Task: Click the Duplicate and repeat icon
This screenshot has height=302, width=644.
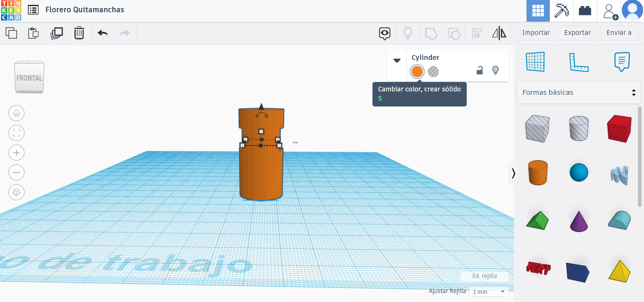Action: point(57,33)
